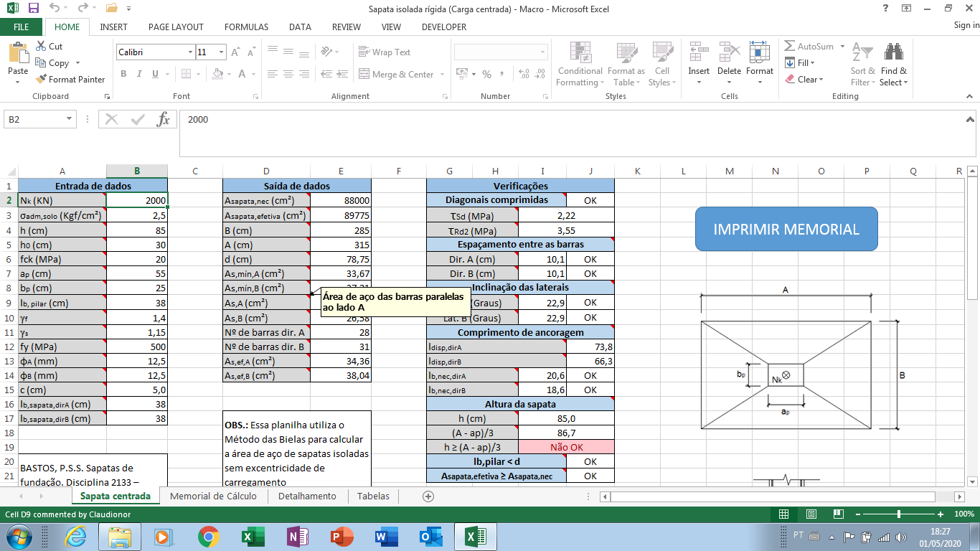Open the FORMULAS ribbon tab
Viewport: 980px width, 551px height.
pyautogui.click(x=246, y=27)
